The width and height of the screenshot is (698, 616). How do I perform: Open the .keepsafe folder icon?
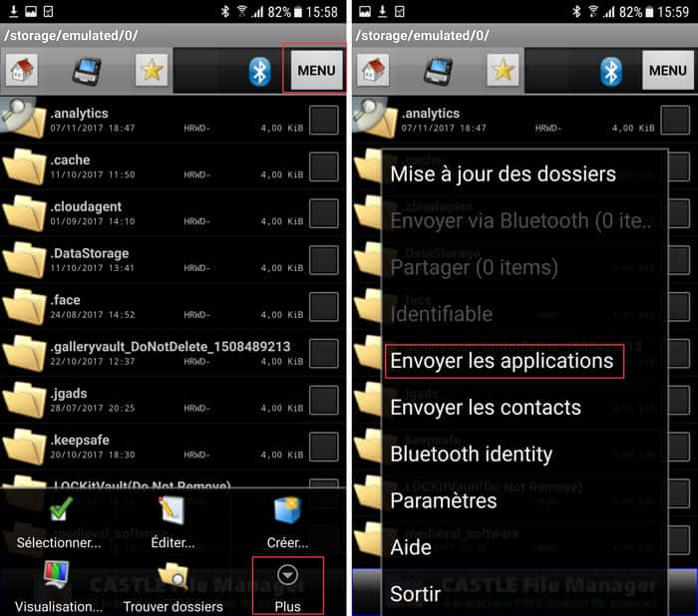coord(25,447)
